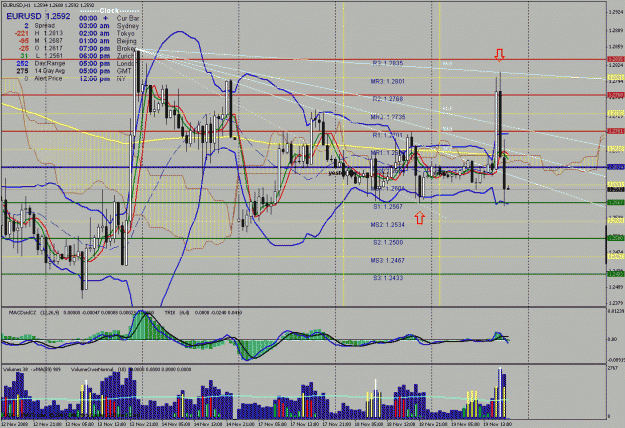The image size is (625, 428).
Task: Click the 275 average range value
Action: (22, 71)
